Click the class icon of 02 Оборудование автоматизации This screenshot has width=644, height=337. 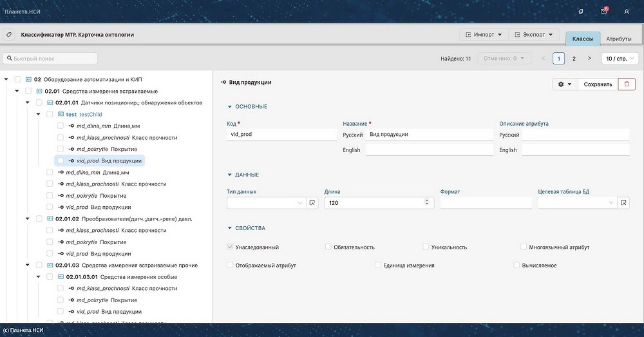pyautogui.click(x=29, y=79)
